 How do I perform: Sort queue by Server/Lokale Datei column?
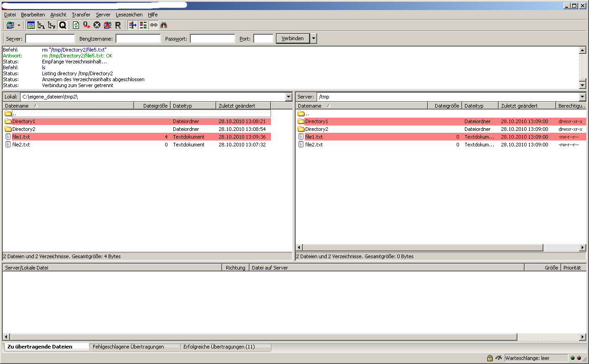[112, 268]
